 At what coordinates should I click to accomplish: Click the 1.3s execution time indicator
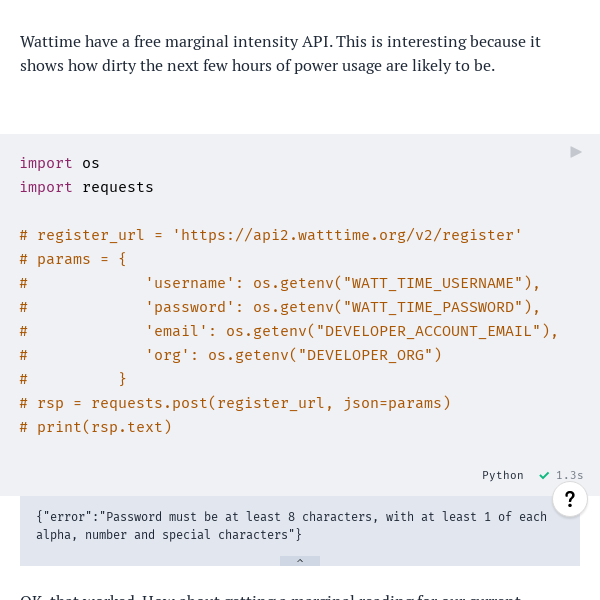click(569, 476)
